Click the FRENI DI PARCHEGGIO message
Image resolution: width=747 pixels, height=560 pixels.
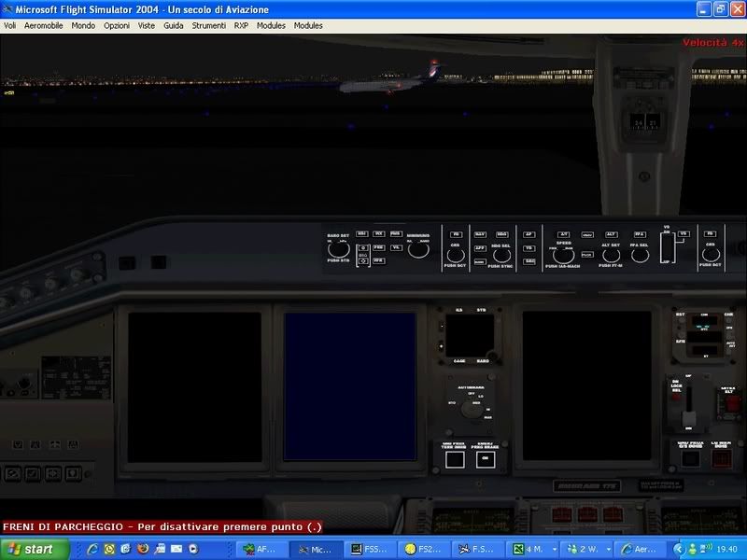tap(162, 526)
